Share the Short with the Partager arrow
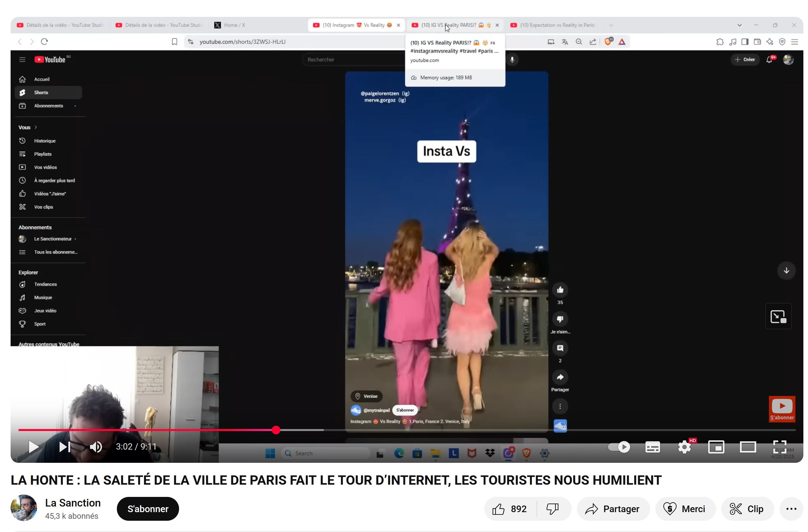 point(560,377)
